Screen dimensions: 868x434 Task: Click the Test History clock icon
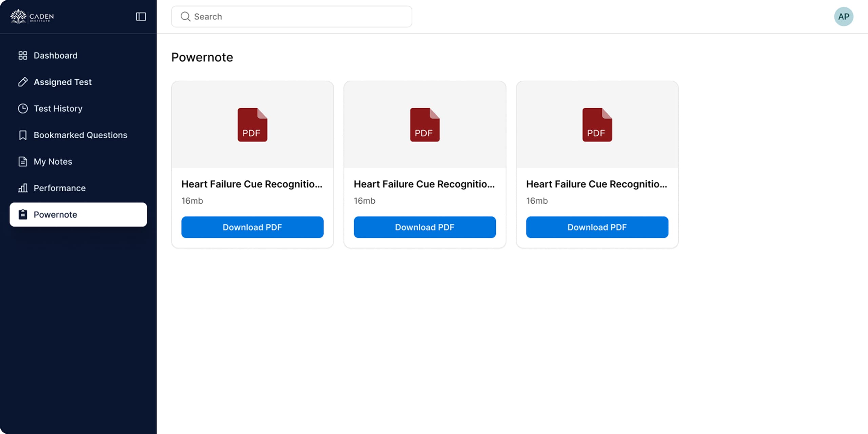click(23, 108)
